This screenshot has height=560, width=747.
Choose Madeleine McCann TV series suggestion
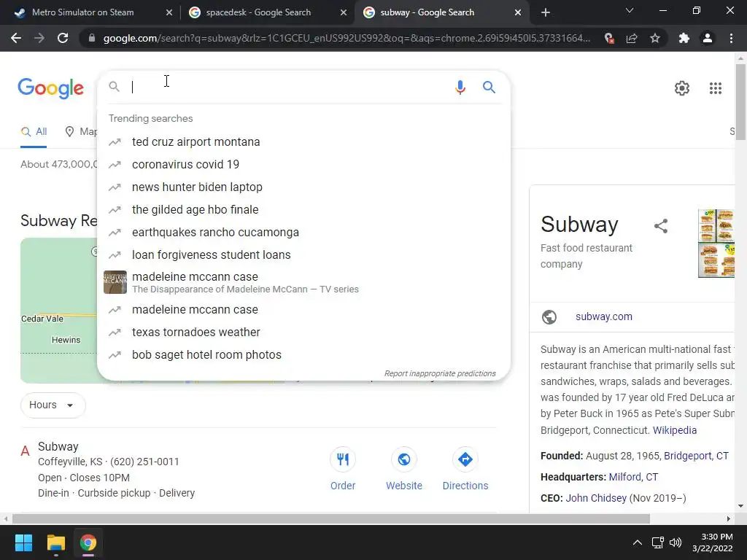(303, 282)
